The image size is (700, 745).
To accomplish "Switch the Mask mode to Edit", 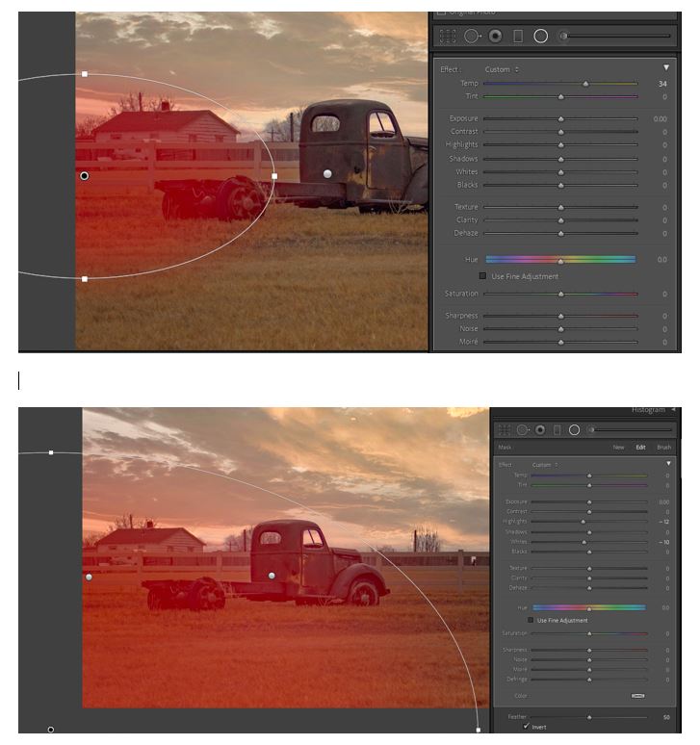I will pyautogui.click(x=640, y=447).
